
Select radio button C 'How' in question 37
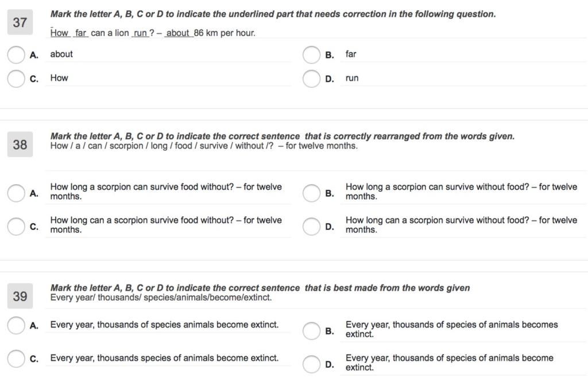(x=16, y=78)
